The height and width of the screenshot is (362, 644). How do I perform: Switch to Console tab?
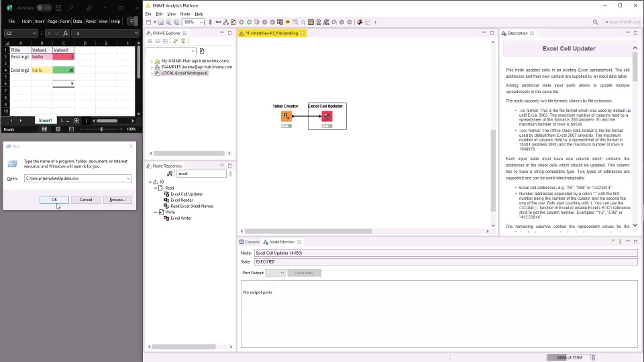tap(250, 242)
